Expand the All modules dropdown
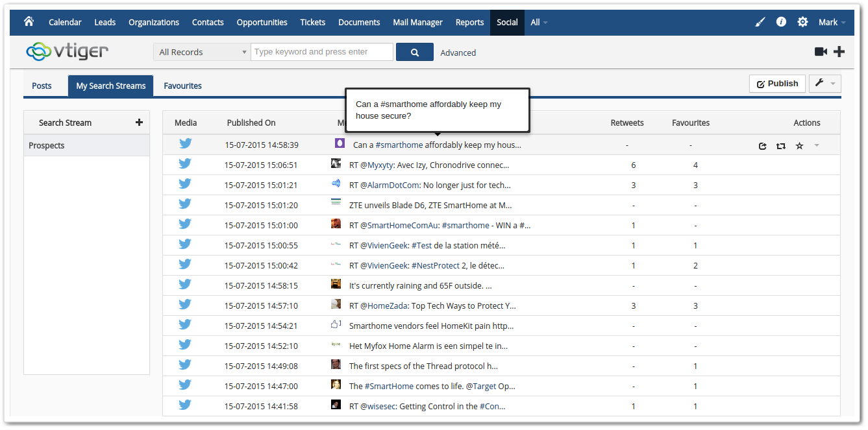 539,21
